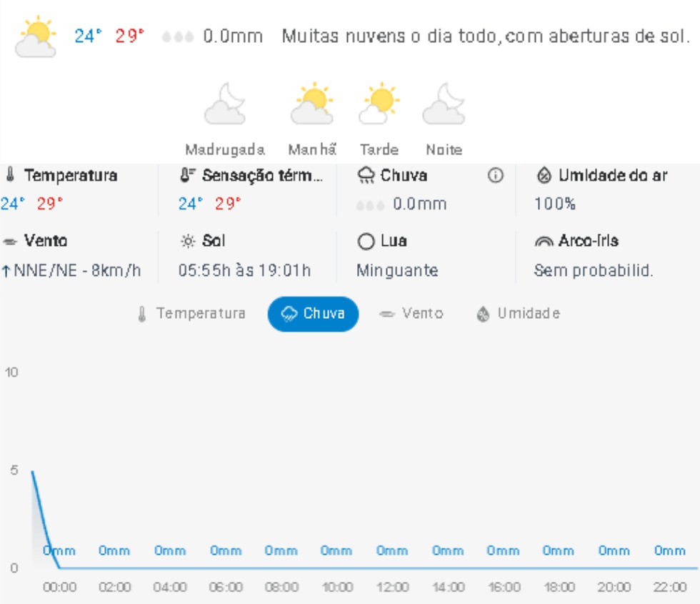The image size is (700, 604).
Task: Click the Umidade do ar droplet icon
Action: pyautogui.click(x=544, y=176)
